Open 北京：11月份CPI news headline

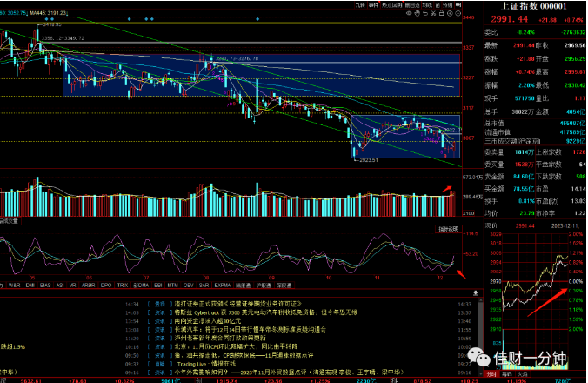(x=236, y=346)
